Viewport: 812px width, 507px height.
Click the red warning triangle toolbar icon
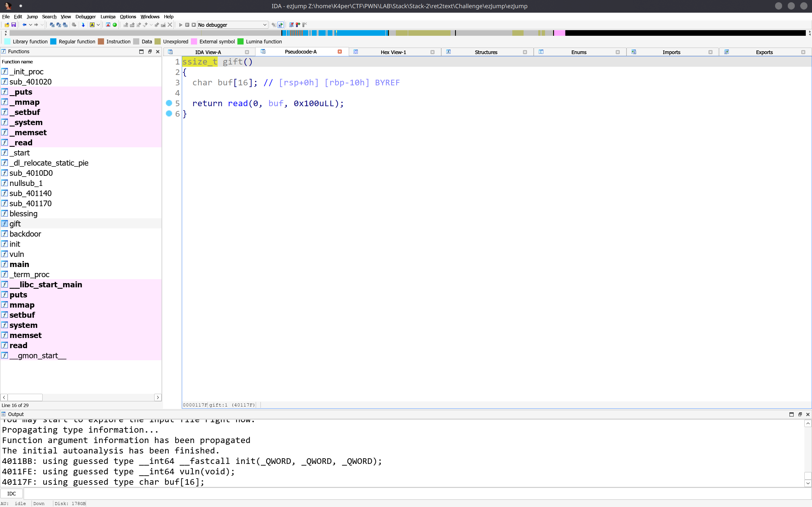tap(108, 25)
